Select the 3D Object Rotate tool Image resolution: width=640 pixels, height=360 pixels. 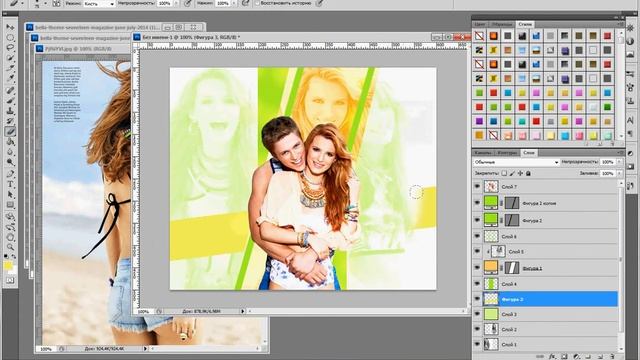10,216
